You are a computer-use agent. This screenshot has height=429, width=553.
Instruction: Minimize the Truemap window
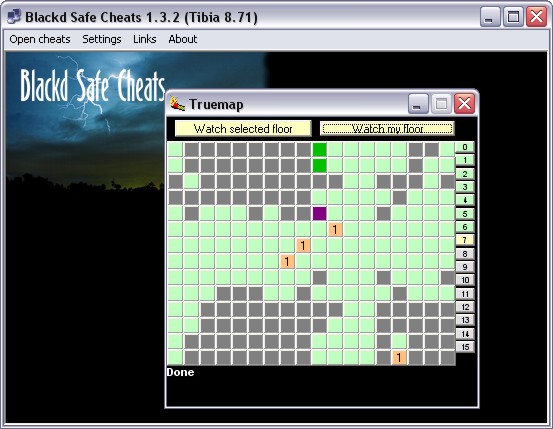tap(418, 104)
